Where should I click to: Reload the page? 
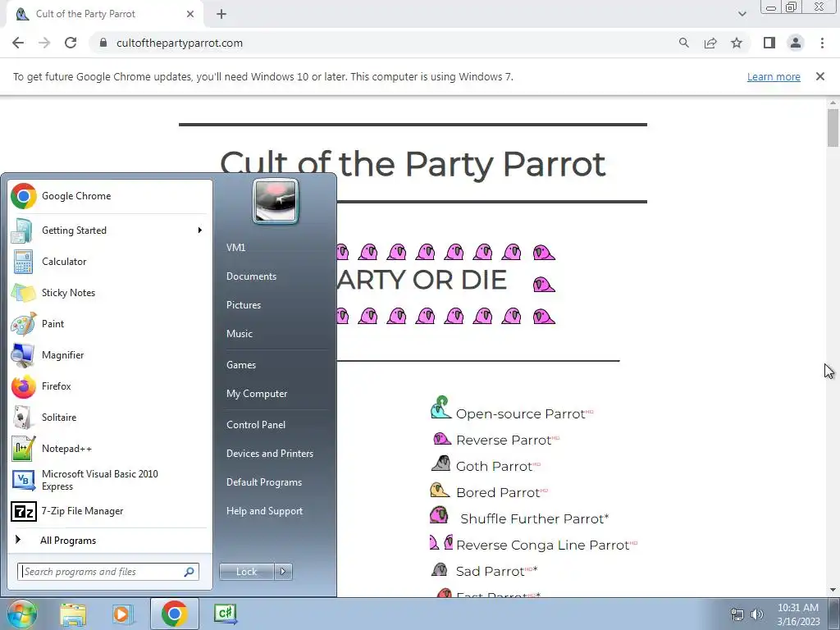click(71, 43)
